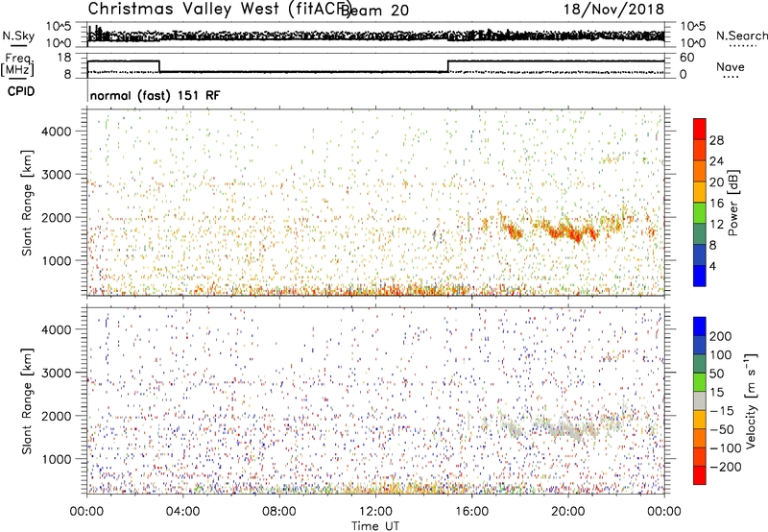
Task: Click '4000' on the power panel range axis
Action: tap(57, 132)
